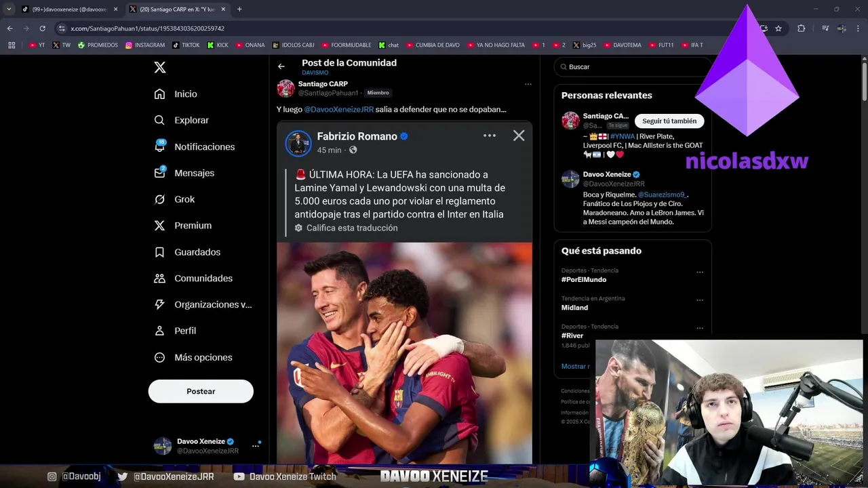Open the PROMIEDOS bookmark

coord(98,45)
